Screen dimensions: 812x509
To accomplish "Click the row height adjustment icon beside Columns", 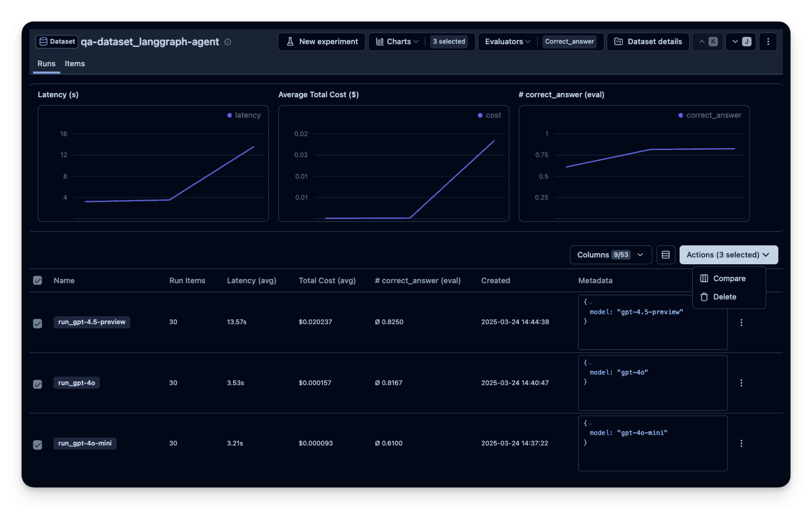I will point(665,254).
